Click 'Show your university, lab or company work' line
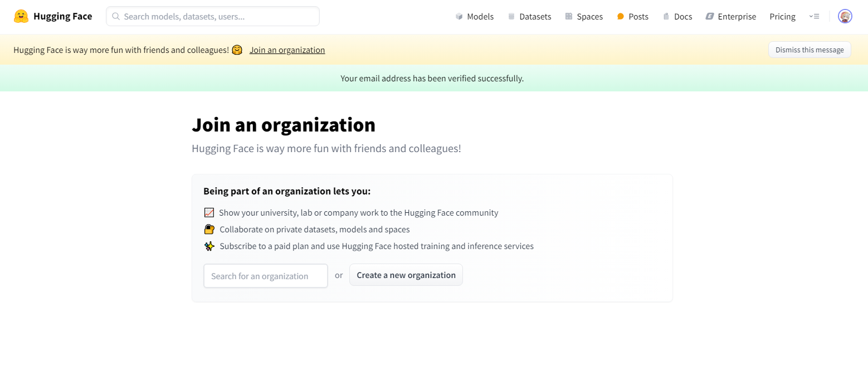 (359, 212)
